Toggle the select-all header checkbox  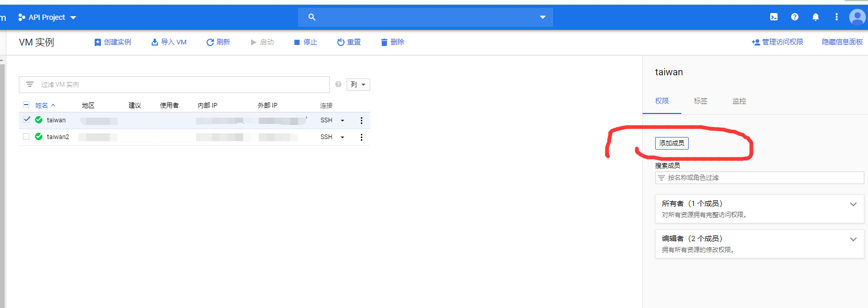click(x=26, y=105)
